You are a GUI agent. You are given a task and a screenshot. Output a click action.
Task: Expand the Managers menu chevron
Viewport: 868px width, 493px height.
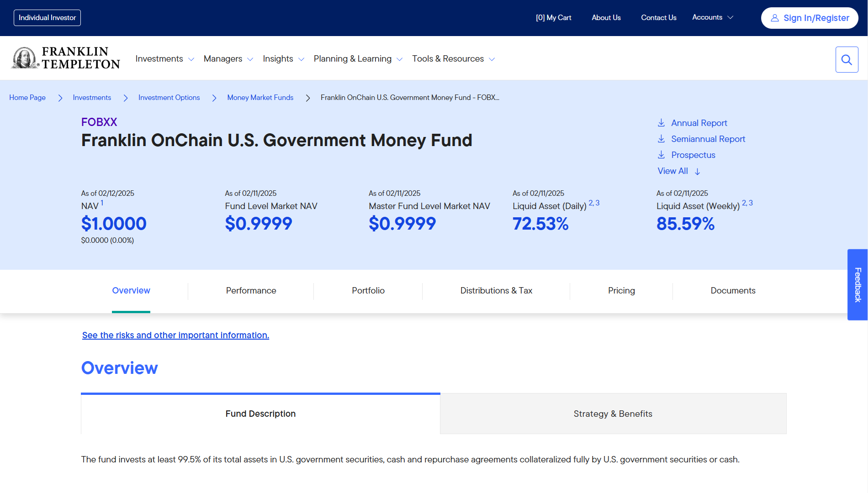click(x=250, y=59)
